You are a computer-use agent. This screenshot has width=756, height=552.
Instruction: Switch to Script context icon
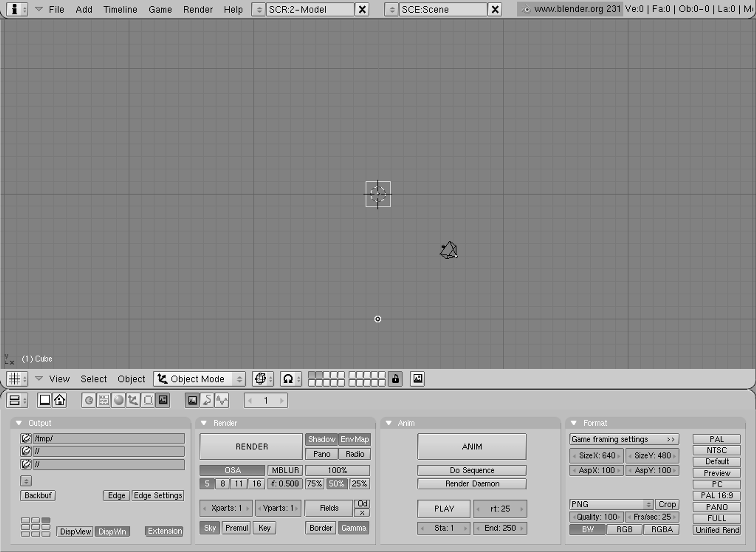click(104, 400)
